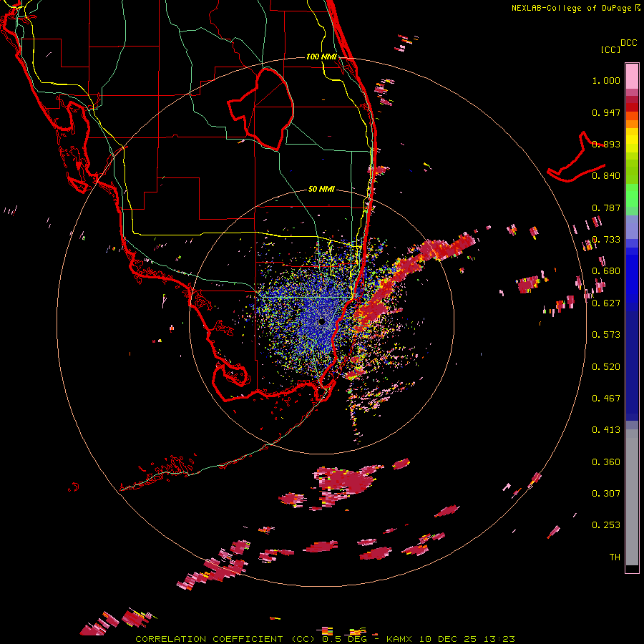644x644 pixels.
Task: Click the [CC] units label
Action: click(610, 49)
